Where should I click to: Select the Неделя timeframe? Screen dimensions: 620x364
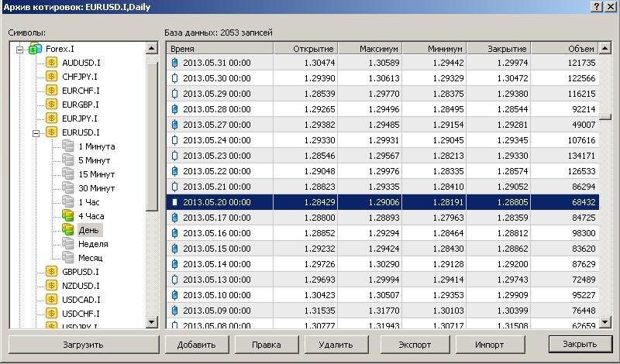point(93,244)
